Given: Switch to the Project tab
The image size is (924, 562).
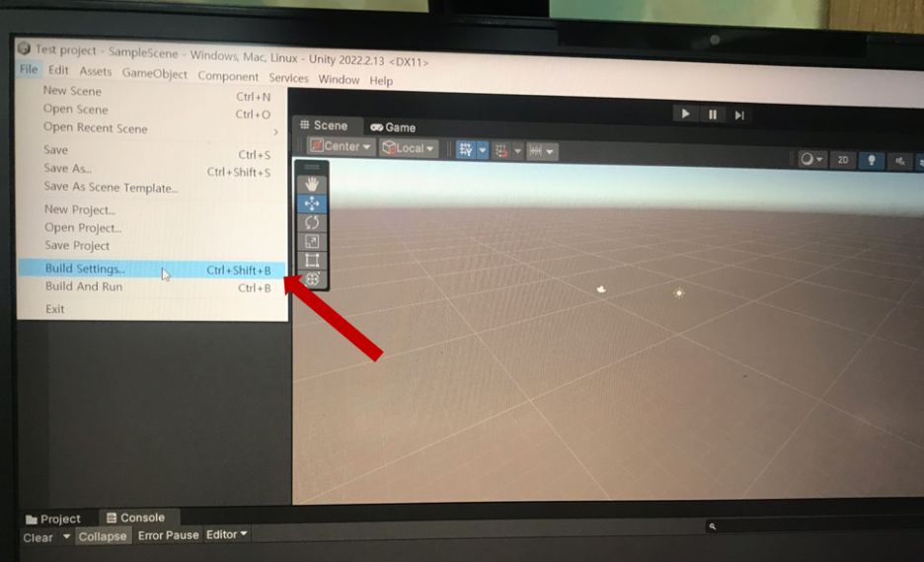Looking at the screenshot, I should [53, 519].
